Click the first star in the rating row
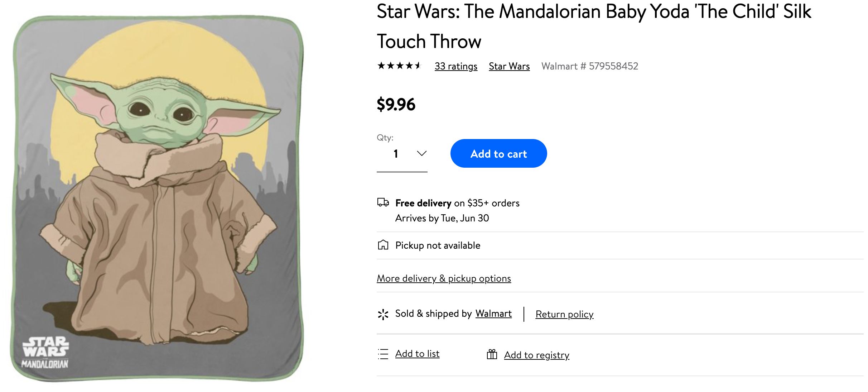The width and height of the screenshot is (868, 392). 382,66
